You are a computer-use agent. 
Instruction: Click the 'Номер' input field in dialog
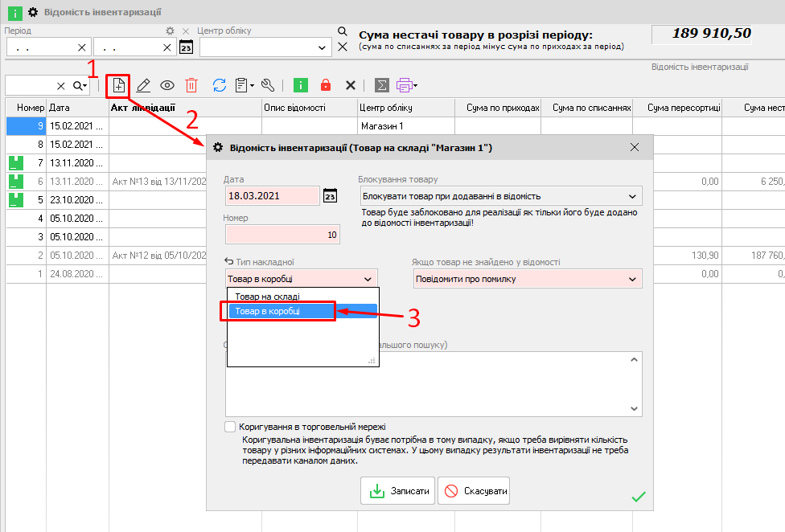point(282,235)
